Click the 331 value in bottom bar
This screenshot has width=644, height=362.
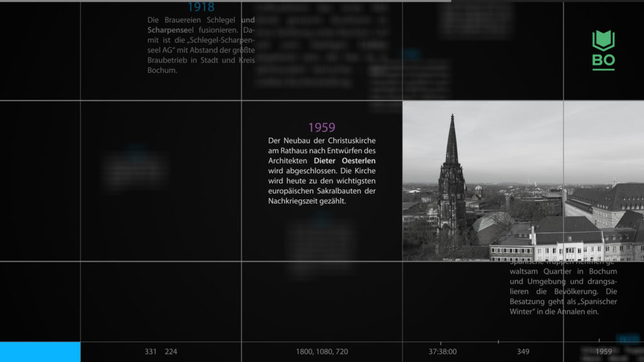point(151,352)
